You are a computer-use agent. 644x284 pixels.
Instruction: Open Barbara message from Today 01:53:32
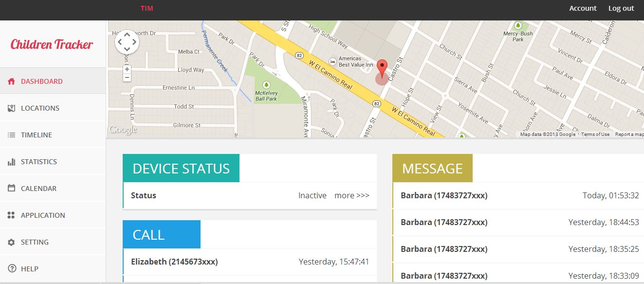pyautogui.click(x=518, y=196)
